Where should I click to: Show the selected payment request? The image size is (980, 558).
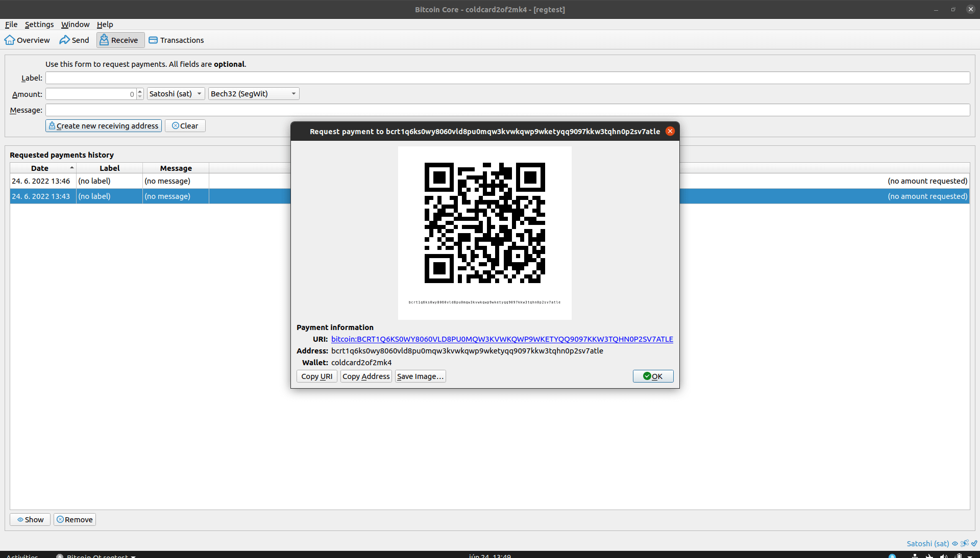point(30,520)
